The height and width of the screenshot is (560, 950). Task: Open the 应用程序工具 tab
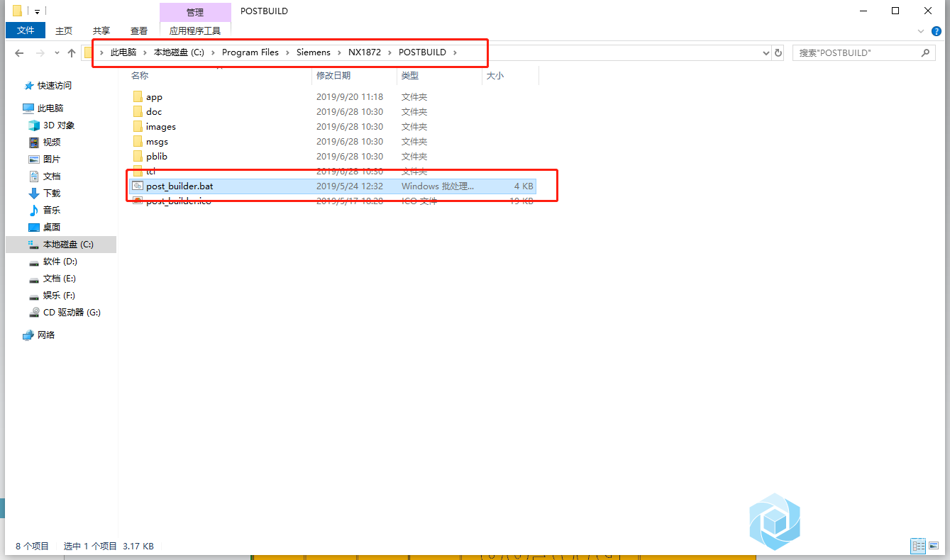point(195,30)
